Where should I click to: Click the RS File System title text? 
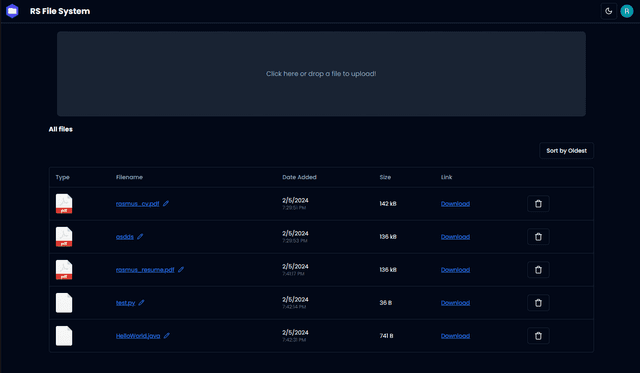coord(60,11)
